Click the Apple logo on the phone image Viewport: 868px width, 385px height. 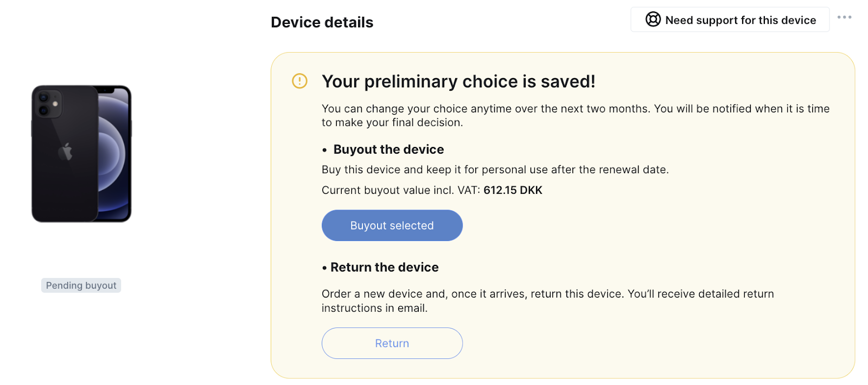point(66,152)
